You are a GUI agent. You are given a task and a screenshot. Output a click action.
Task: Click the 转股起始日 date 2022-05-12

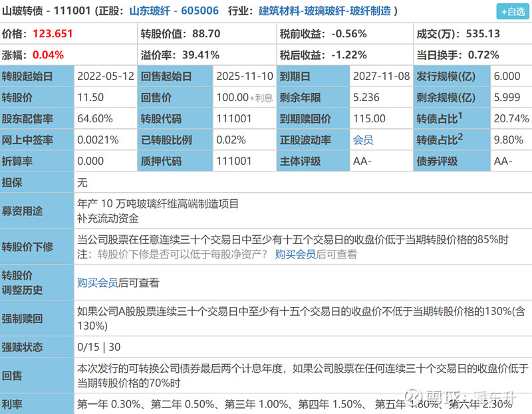[x=106, y=76]
